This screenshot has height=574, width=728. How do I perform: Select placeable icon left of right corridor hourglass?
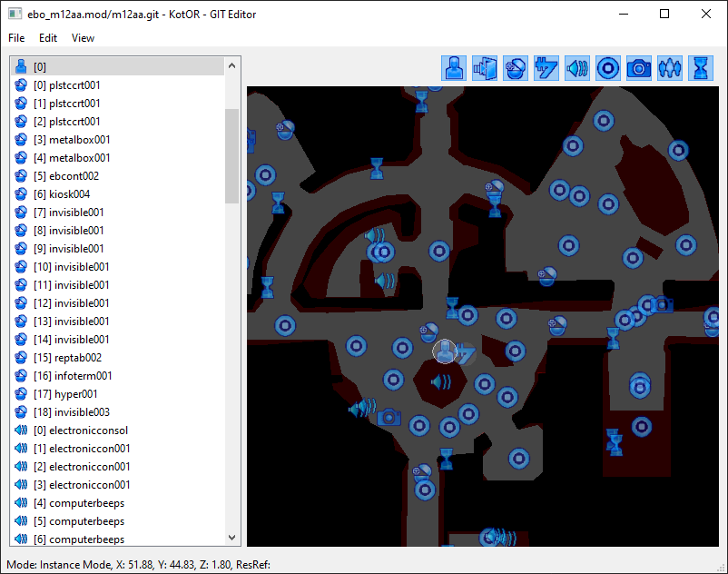[557, 326]
